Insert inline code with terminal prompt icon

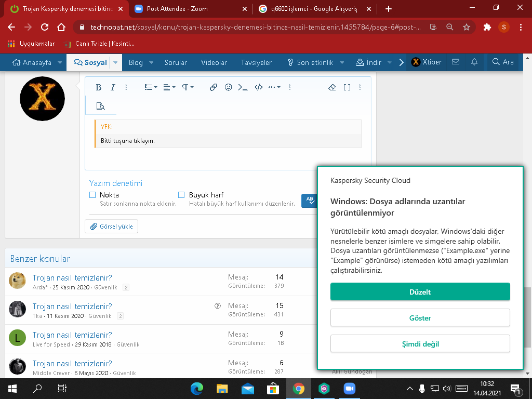(243, 87)
